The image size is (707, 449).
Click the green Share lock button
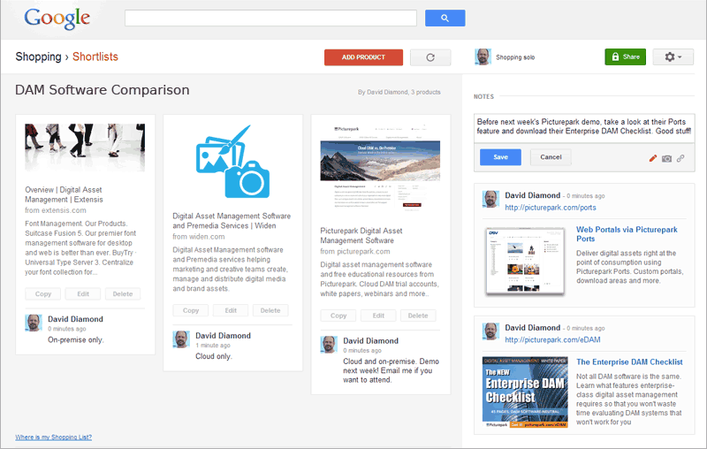pos(625,57)
